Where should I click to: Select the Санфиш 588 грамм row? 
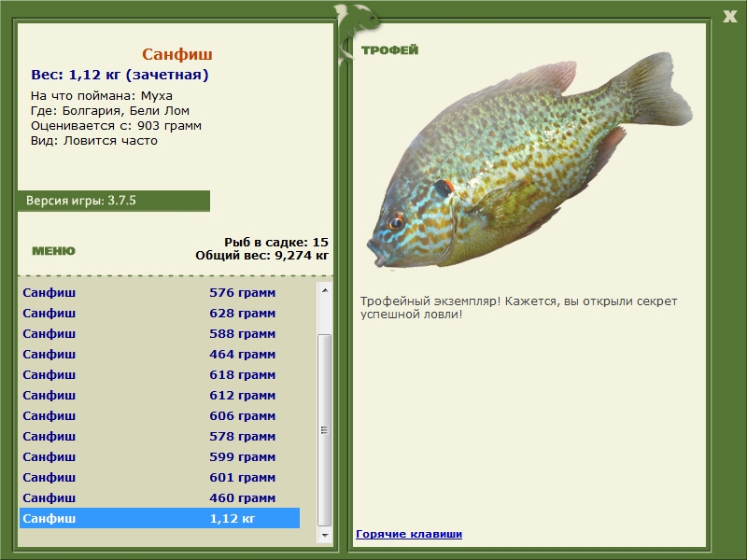[x=160, y=333]
